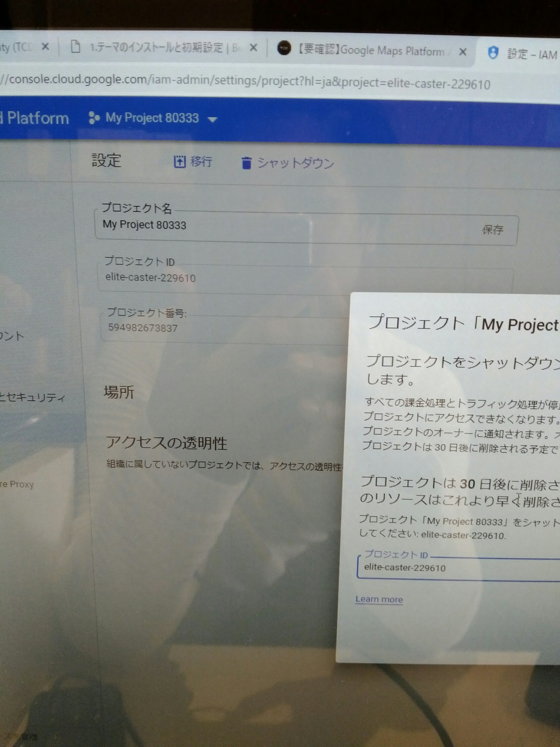Screen dimensions: 560x747
Task: Click the black favicon of Google Maps tab
Action: (284, 49)
